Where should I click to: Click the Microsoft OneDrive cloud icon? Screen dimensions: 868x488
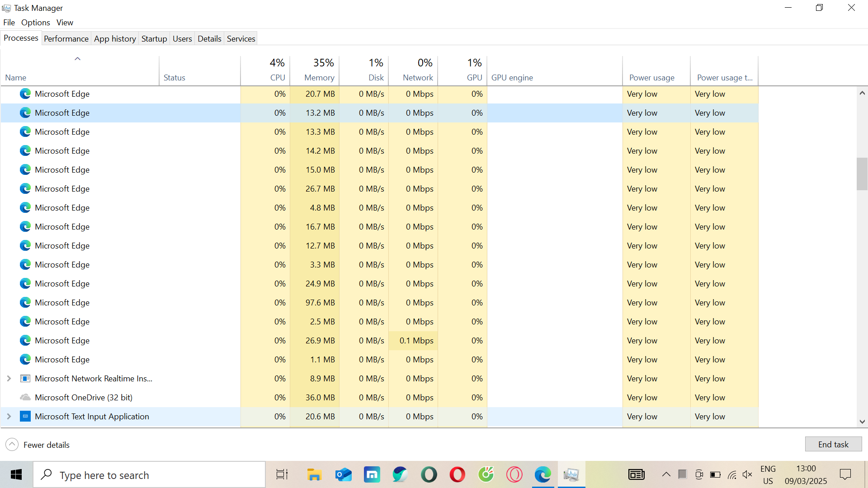(x=25, y=398)
